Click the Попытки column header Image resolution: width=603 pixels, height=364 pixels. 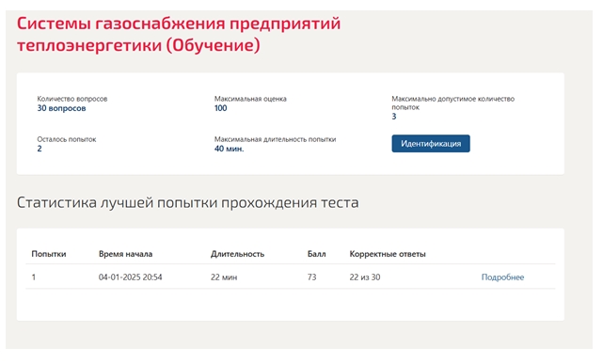(49, 254)
